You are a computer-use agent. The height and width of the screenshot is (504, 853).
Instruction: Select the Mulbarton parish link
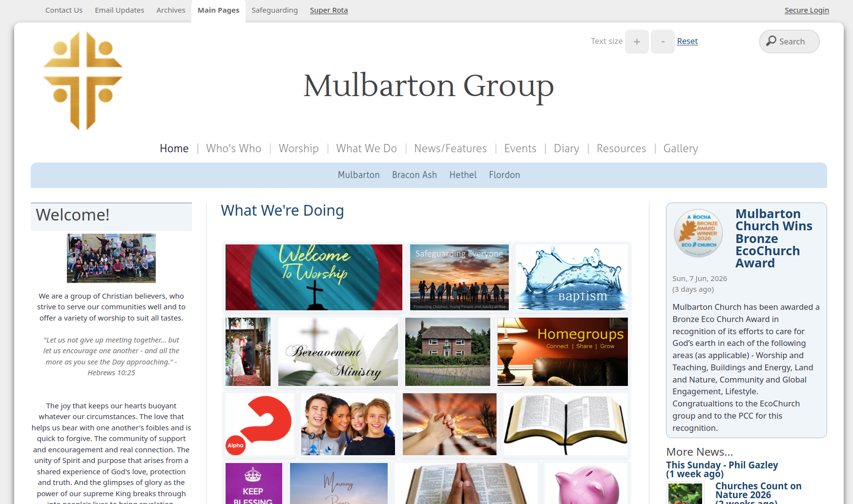pos(359,175)
